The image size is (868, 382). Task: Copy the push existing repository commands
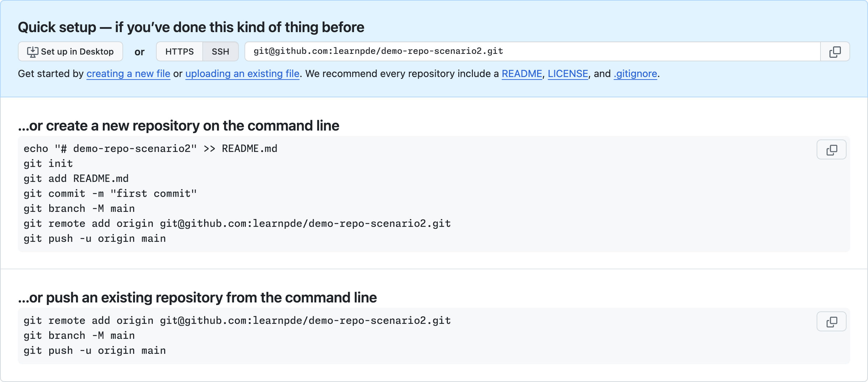click(832, 321)
